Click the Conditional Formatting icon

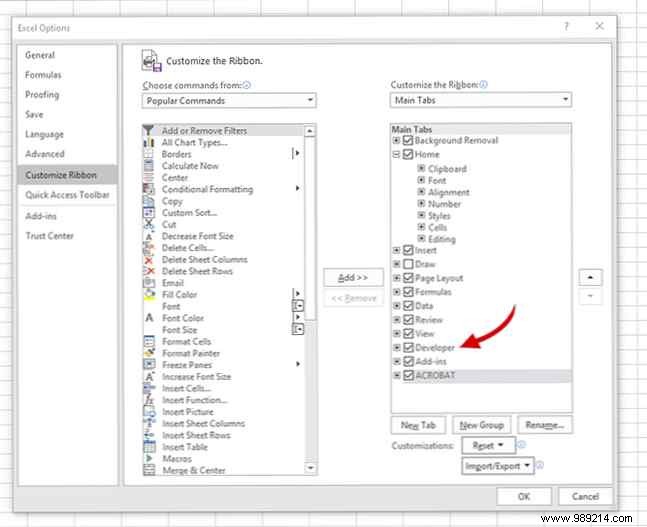click(148, 189)
